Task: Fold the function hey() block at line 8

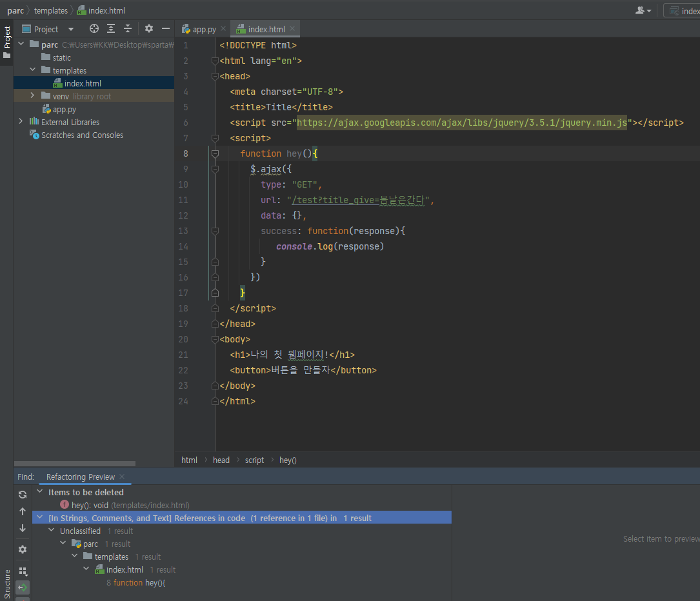Action: tap(215, 153)
